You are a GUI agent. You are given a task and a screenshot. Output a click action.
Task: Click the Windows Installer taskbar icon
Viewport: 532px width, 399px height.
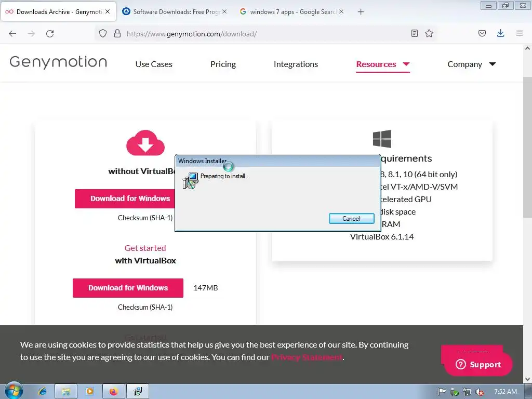(137, 392)
